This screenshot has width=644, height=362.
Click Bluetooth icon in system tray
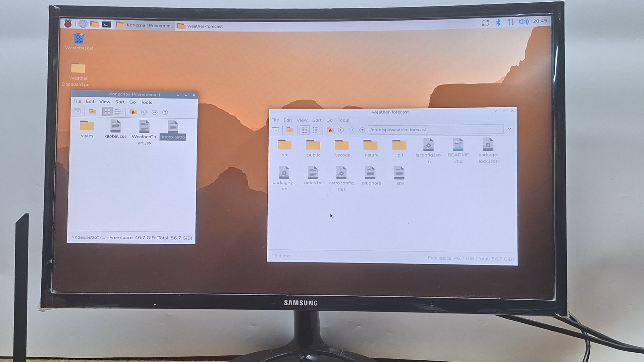pos(498,22)
